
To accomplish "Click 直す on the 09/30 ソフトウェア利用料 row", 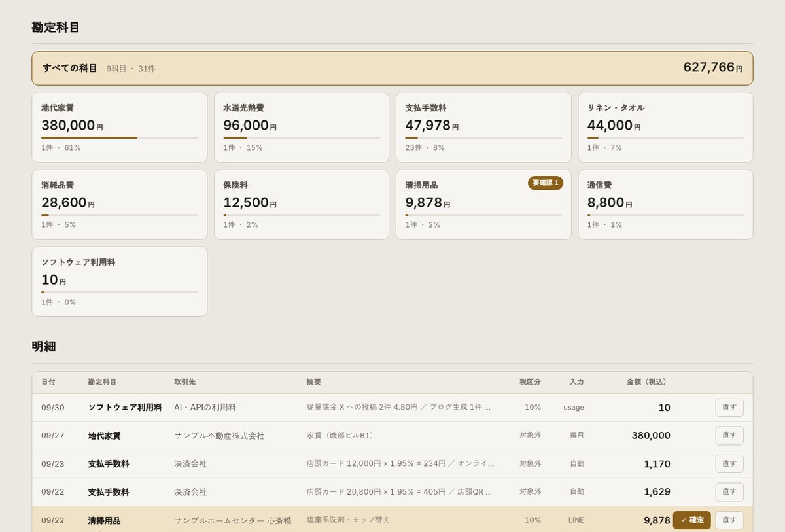I will 729,407.
